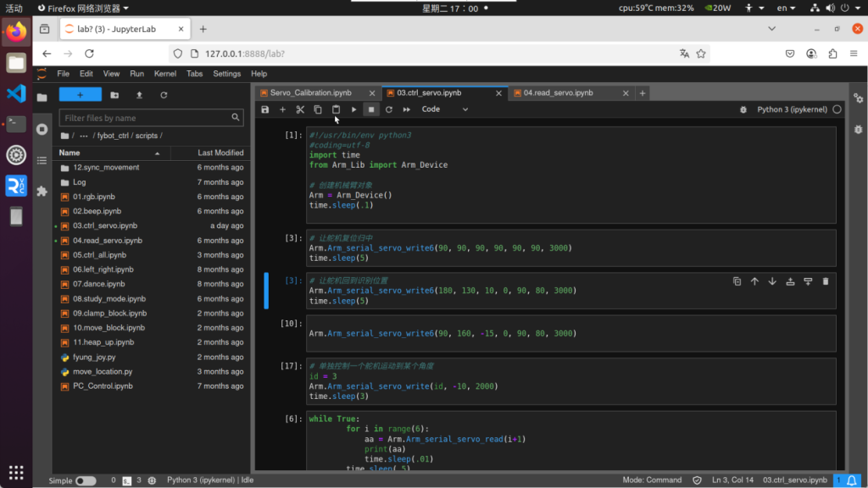Open the Log folder

pyautogui.click(x=79, y=182)
